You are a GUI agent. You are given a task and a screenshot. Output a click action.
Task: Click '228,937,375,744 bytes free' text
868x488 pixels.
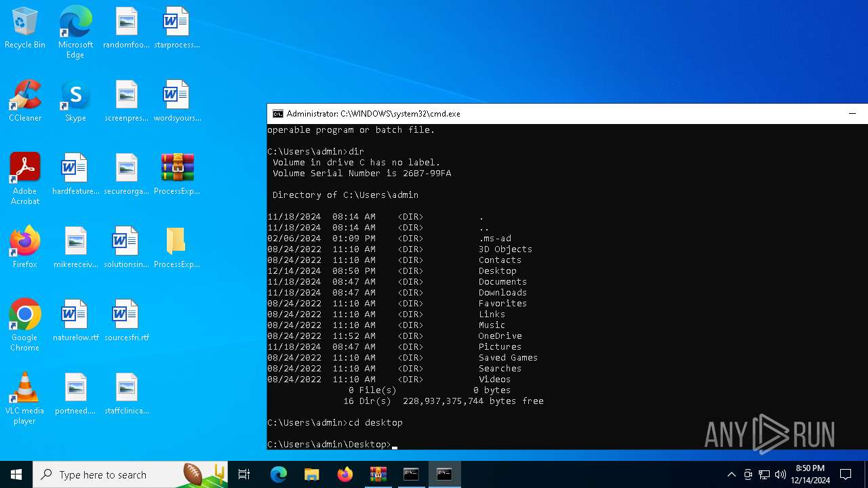[x=473, y=401]
